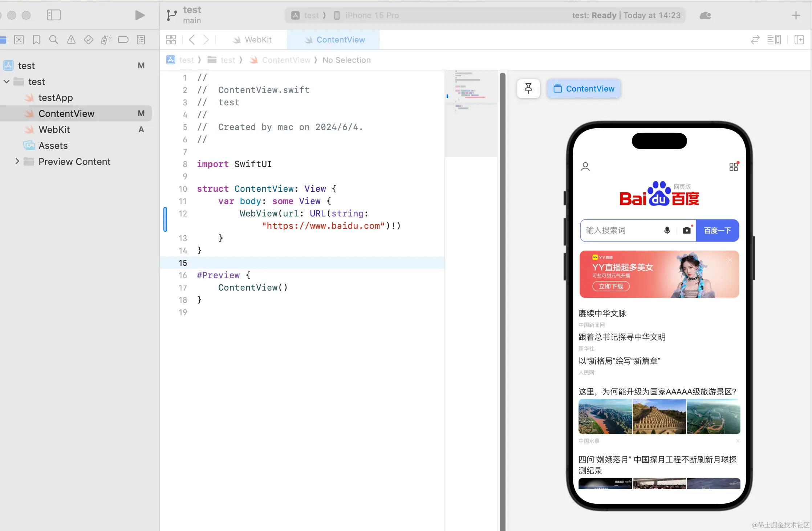
Task: Click the test project breadcrumb
Action: [180, 60]
